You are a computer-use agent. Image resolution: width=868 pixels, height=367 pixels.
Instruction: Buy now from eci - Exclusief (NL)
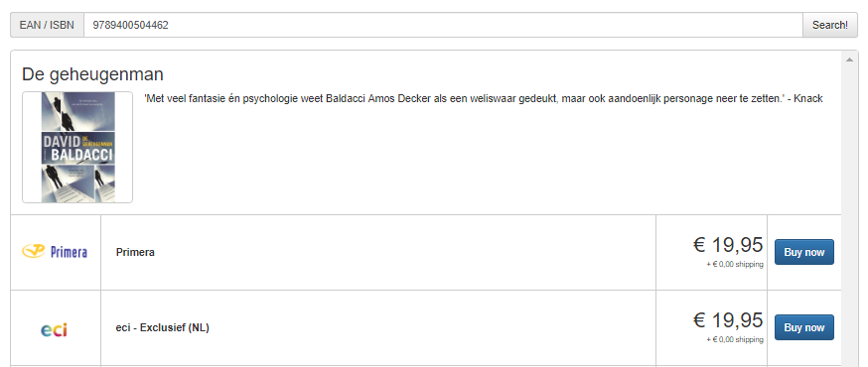coord(803,327)
